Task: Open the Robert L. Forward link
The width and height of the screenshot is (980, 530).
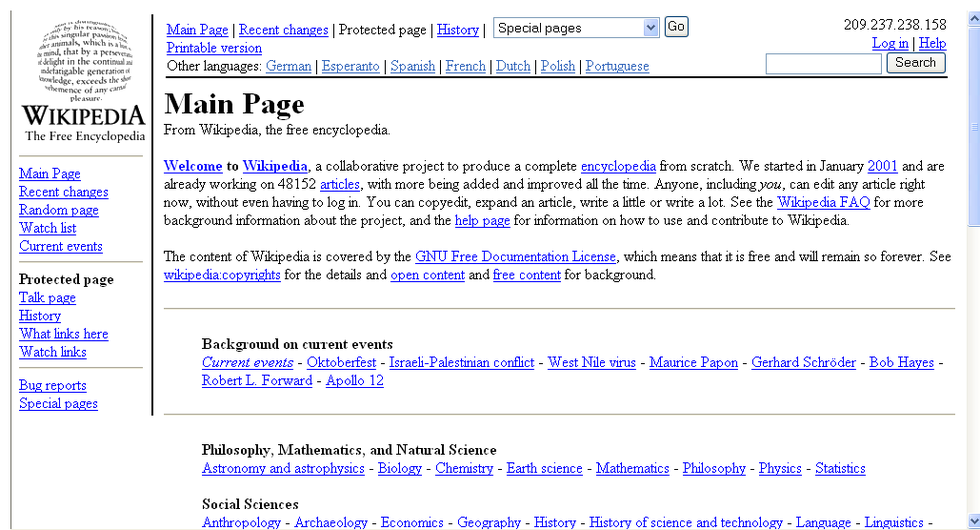Action: coord(257,380)
